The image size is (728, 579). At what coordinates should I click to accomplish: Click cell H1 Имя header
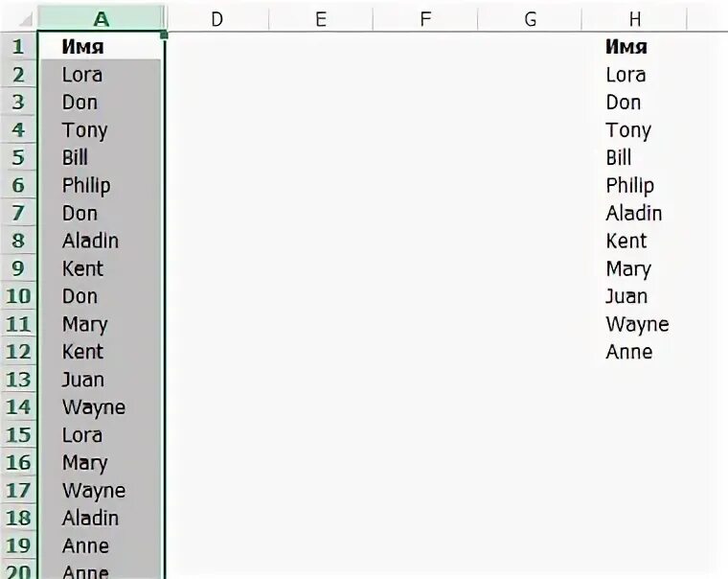tap(635, 46)
